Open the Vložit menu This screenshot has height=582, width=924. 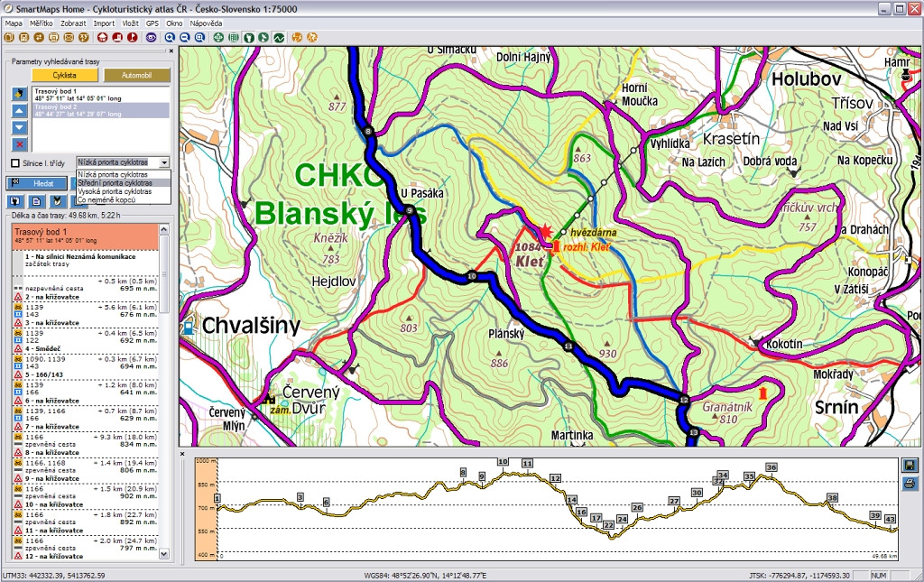tap(130, 23)
